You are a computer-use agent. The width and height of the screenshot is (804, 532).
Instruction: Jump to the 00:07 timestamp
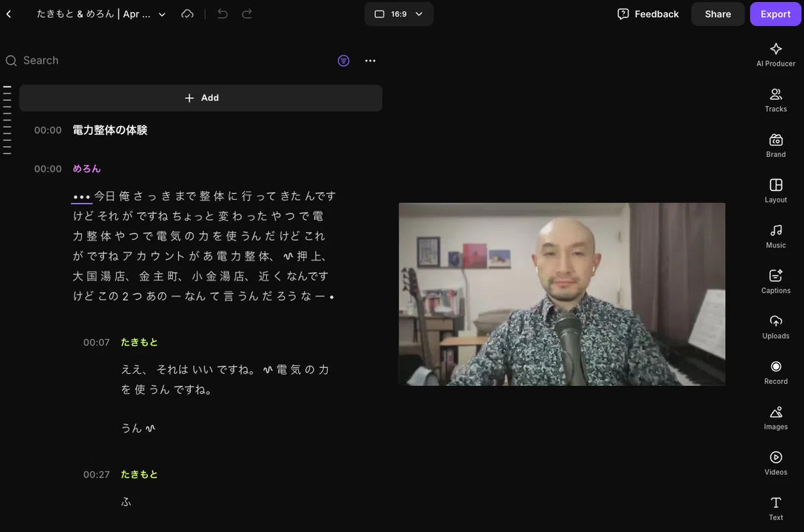pos(96,342)
